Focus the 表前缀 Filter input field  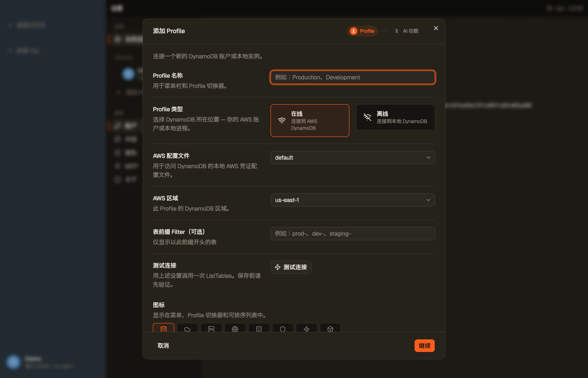[x=352, y=234]
